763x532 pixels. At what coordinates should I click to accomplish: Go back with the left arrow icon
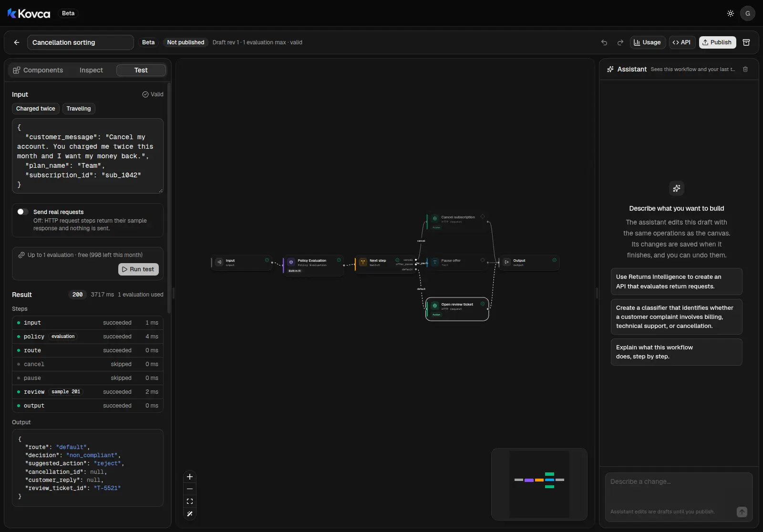click(x=17, y=42)
